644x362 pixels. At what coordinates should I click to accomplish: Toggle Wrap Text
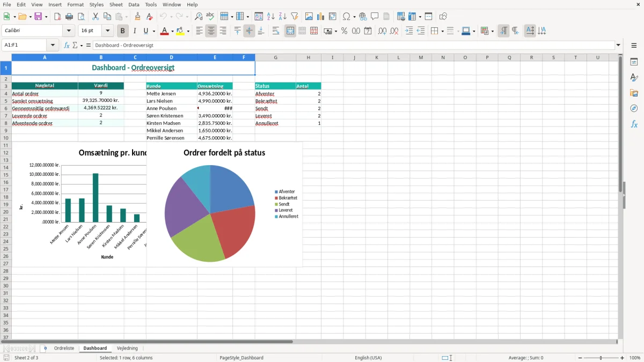276,31
